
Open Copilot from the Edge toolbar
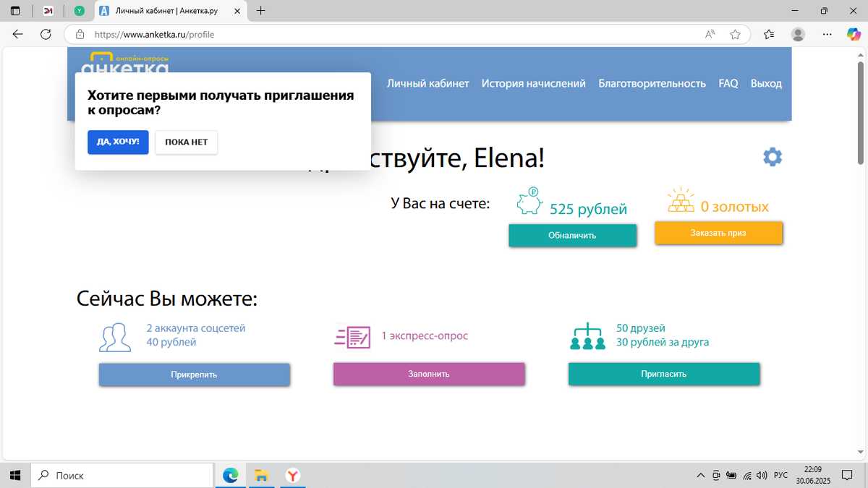pyautogui.click(x=854, y=33)
